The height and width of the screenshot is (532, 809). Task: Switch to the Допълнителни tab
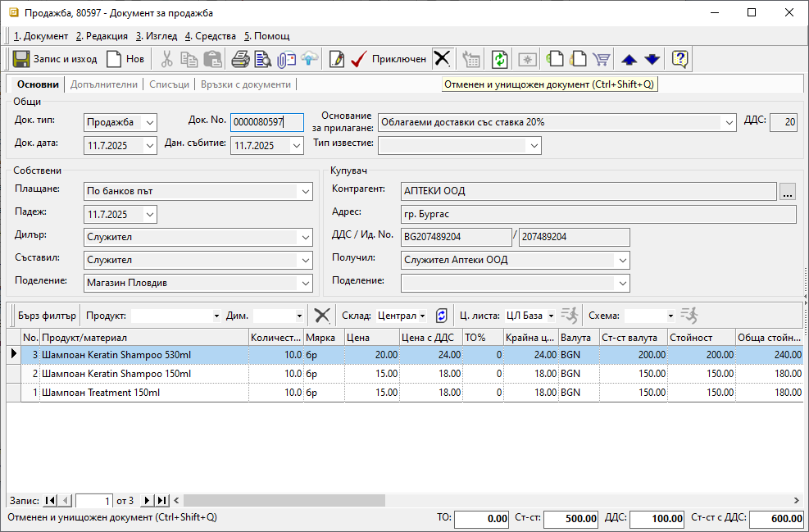pyautogui.click(x=104, y=84)
